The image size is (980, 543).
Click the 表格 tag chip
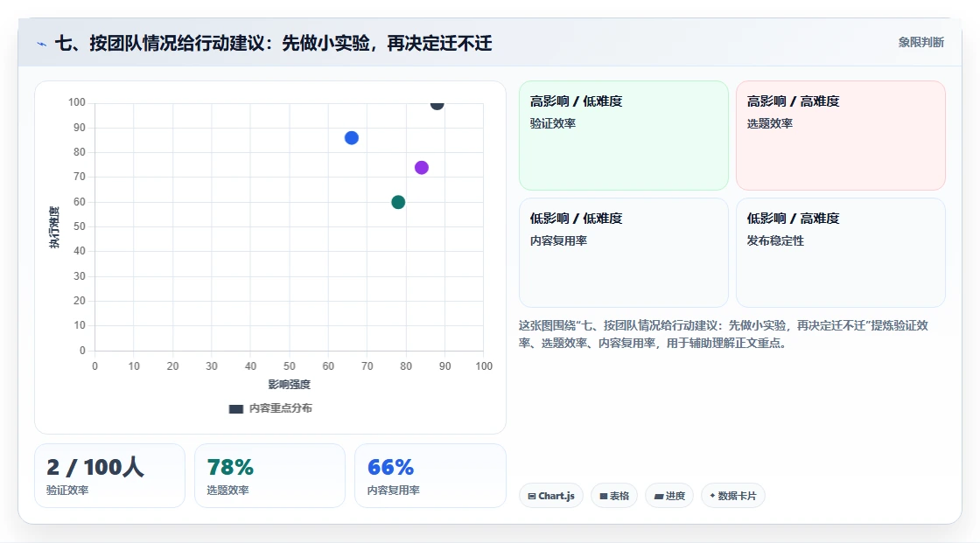point(614,496)
